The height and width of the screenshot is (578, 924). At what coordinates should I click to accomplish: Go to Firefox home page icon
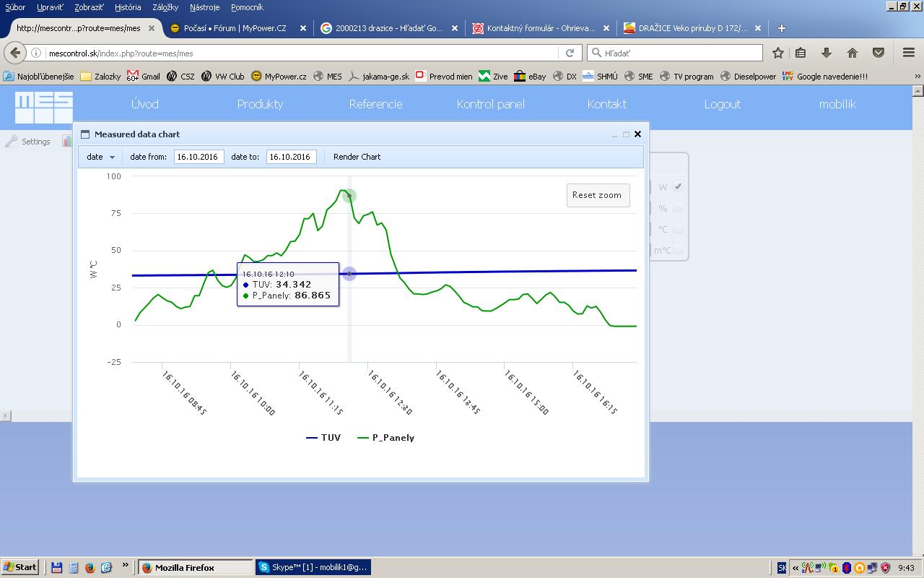(x=853, y=53)
